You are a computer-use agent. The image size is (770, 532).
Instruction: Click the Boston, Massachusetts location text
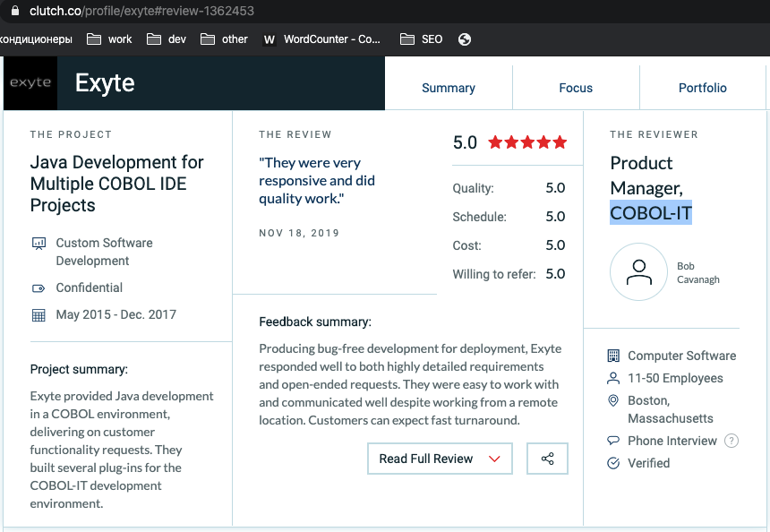pyautogui.click(x=671, y=409)
